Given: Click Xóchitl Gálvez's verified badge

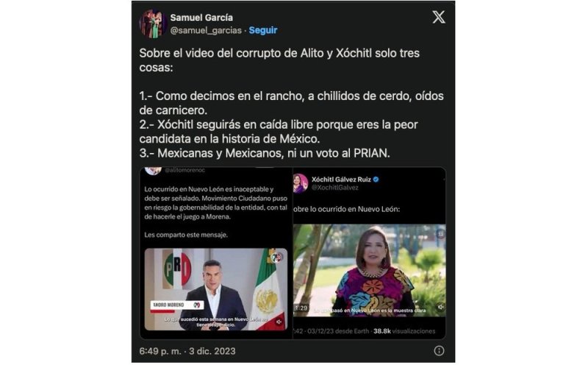Looking at the screenshot, I should coord(376,180).
